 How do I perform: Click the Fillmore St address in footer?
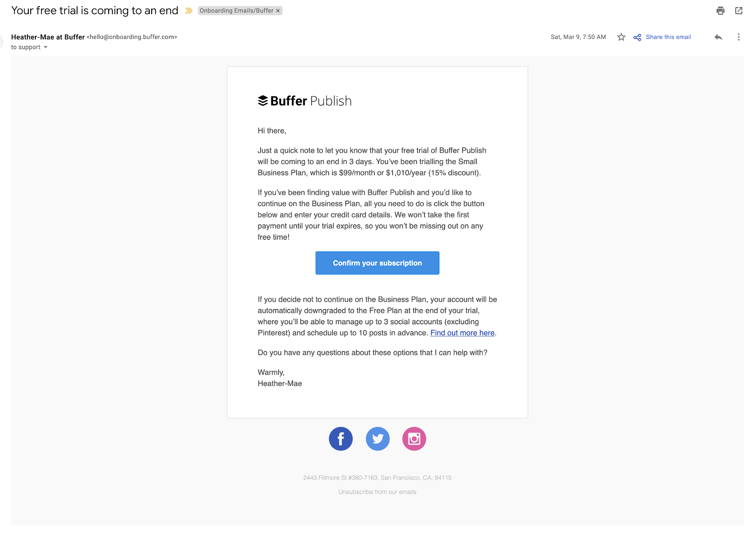point(378,478)
